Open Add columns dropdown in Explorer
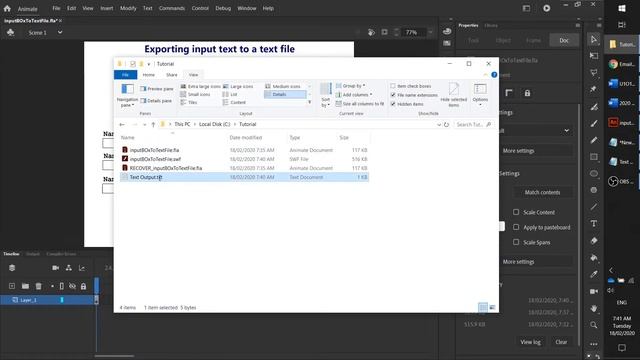640x360 pixels. tap(354, 95)
